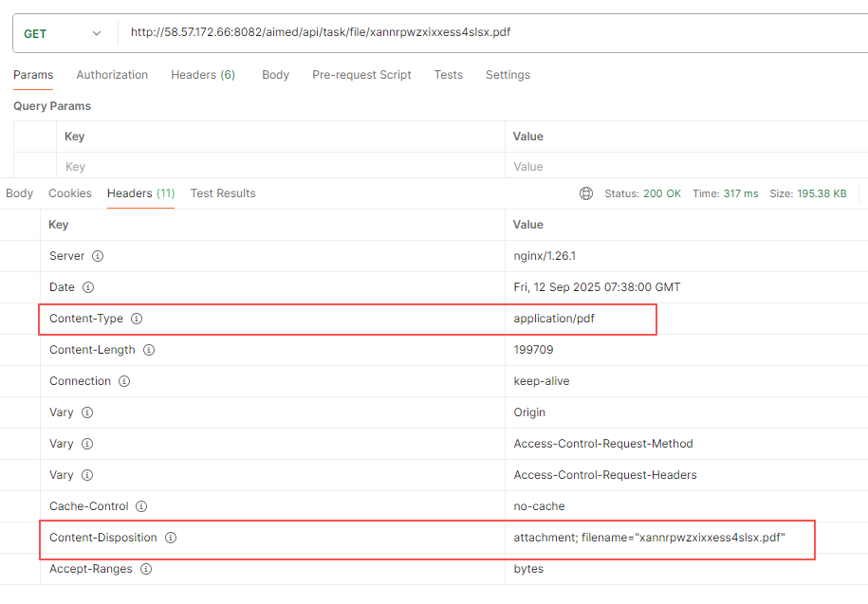Click the Size 195.38 KB label
This screenshot has width=868, height=604.
tap(808, 193)
